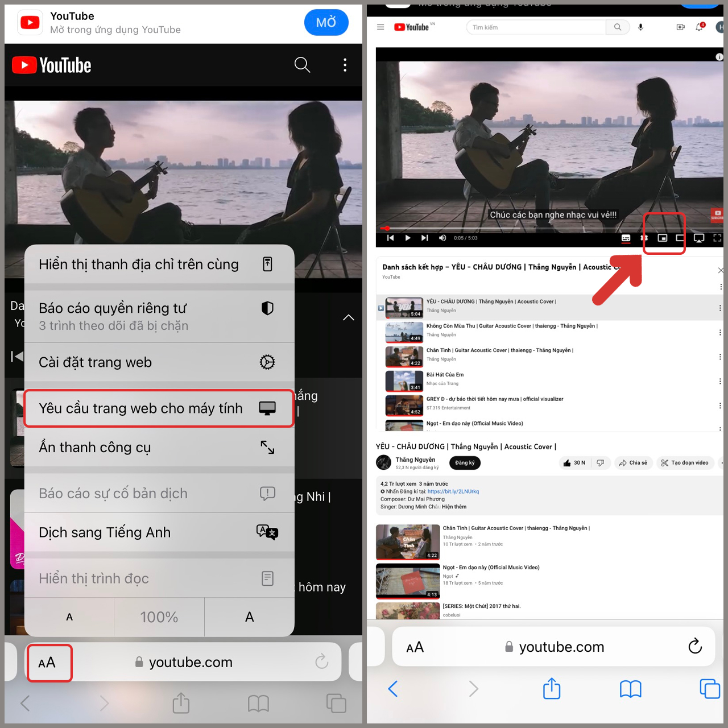This screenshot has height=728, width=728.
Task: Click search magnifier button beside Tìm kiếm
Action: (x=618, y=27)
